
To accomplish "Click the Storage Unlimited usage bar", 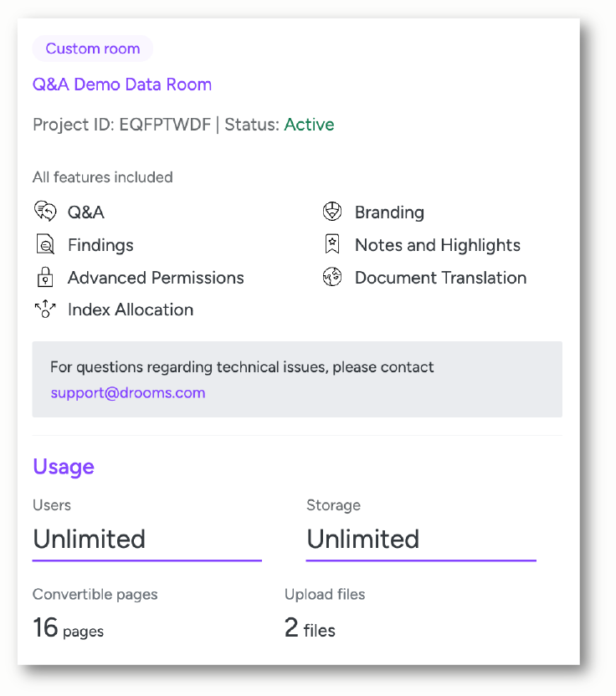I will tap(421, 560).
